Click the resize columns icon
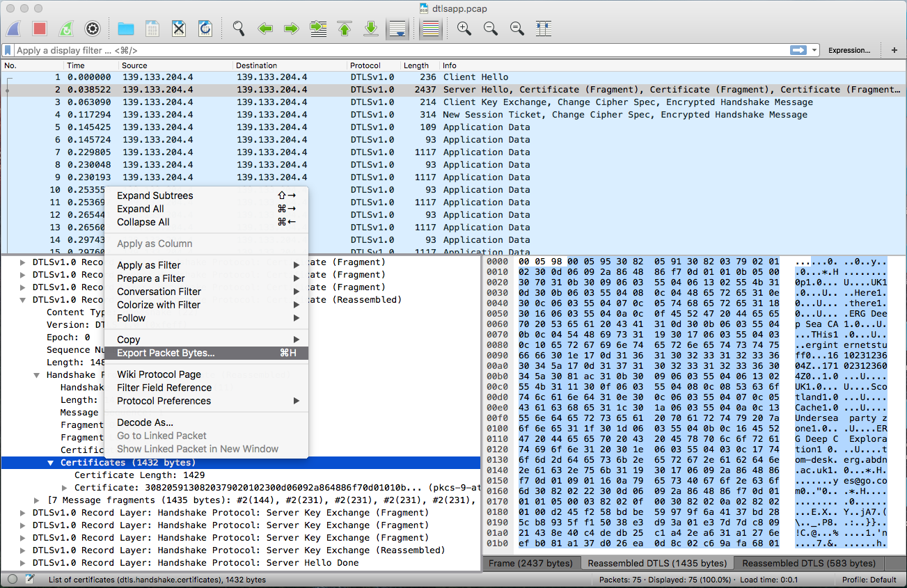Image resolution: width=907 pixels, height=588 pixels. [544, 29]
